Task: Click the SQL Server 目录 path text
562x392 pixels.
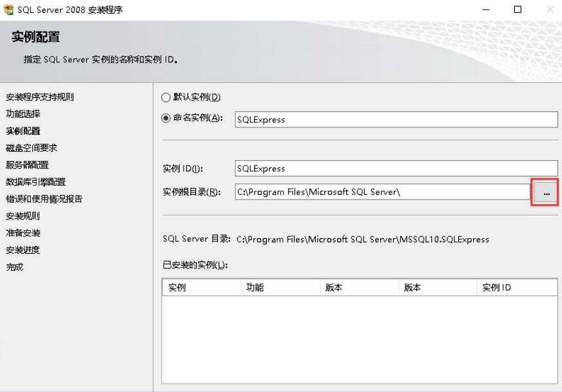Action: (x=363, y=239)
